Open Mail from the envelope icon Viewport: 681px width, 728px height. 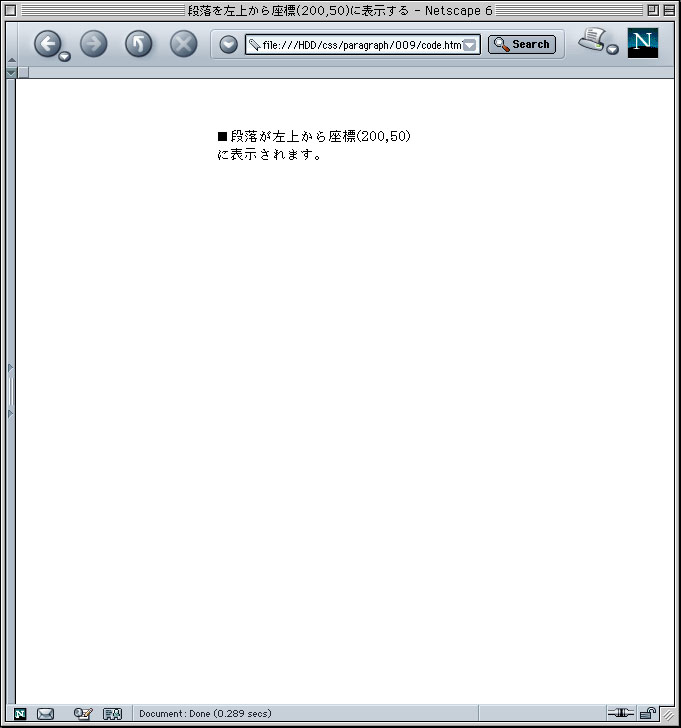pos(45,714)
